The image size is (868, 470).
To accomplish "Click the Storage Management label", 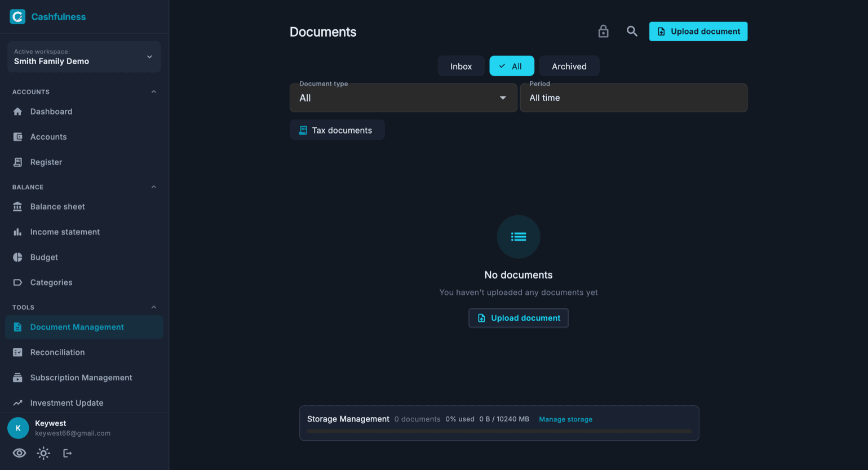I will tap(348, 419).
